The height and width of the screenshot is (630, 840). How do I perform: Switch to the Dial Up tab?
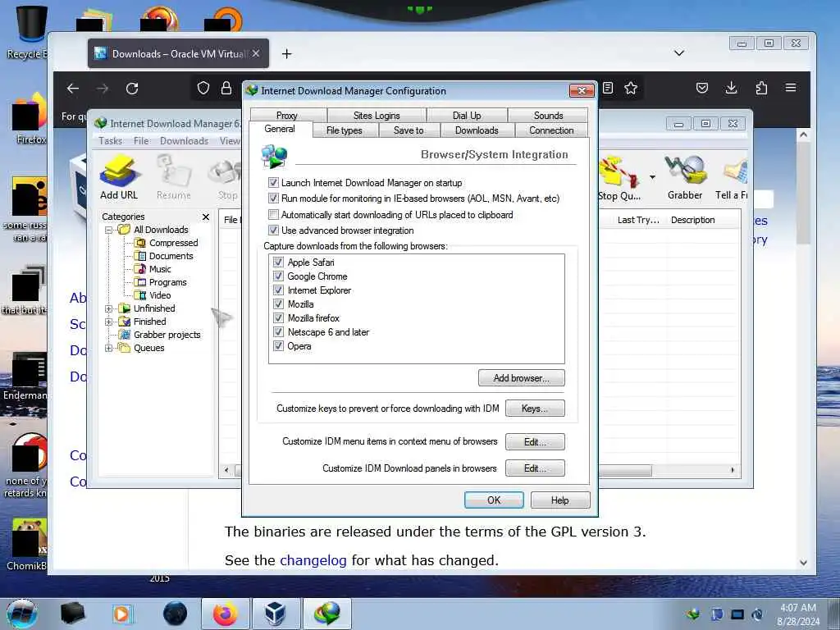[x=467, y=115]
